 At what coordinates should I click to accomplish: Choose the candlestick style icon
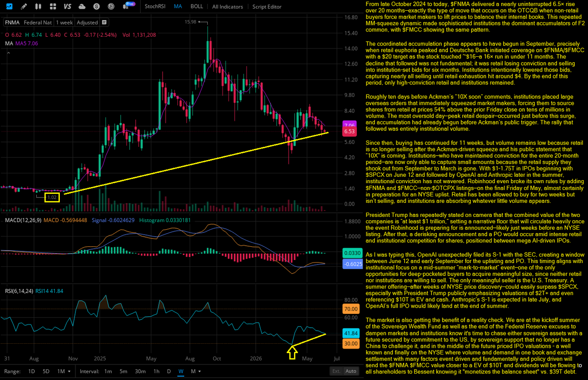[x=38, y=6]
